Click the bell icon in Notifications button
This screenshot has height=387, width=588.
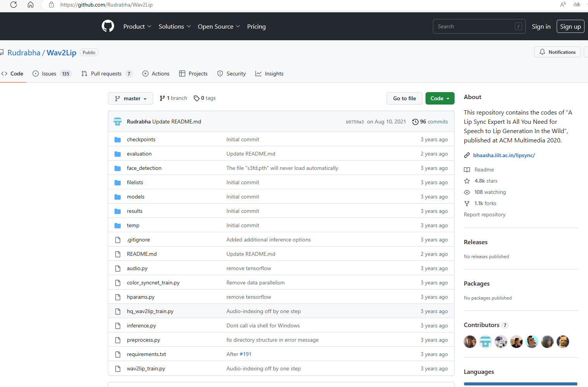pos(542,52)
